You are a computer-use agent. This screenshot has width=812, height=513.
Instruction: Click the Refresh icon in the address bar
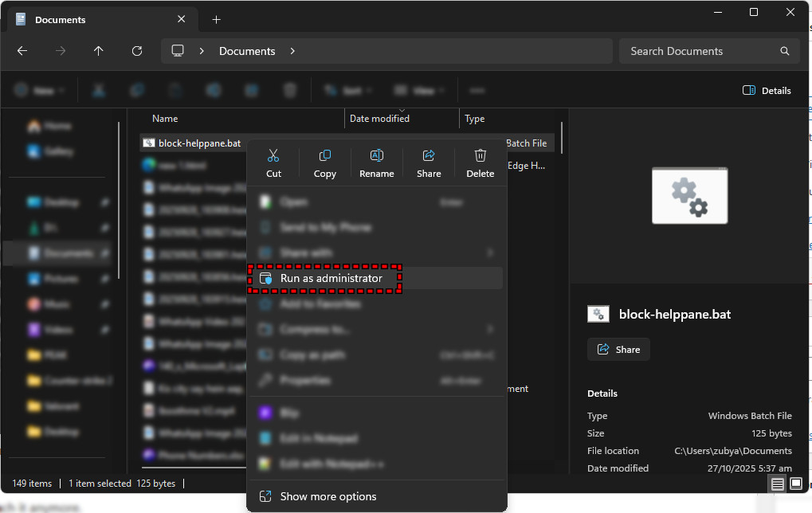pyautogui.click(x=136, y=50)
